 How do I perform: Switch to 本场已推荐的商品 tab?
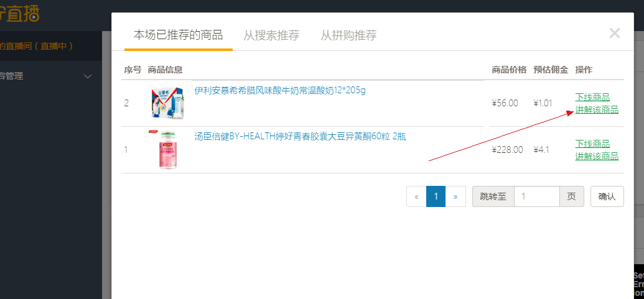[x=178, y=35]
